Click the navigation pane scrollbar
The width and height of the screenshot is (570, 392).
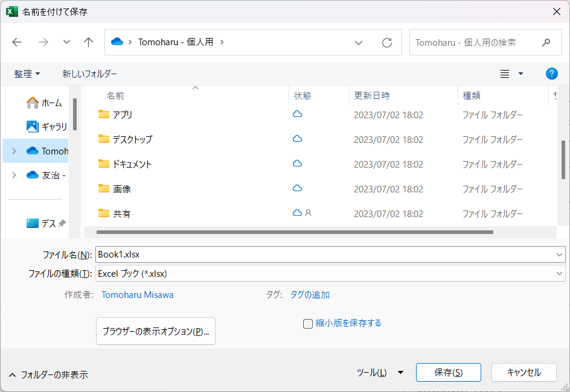pos(75,114)
